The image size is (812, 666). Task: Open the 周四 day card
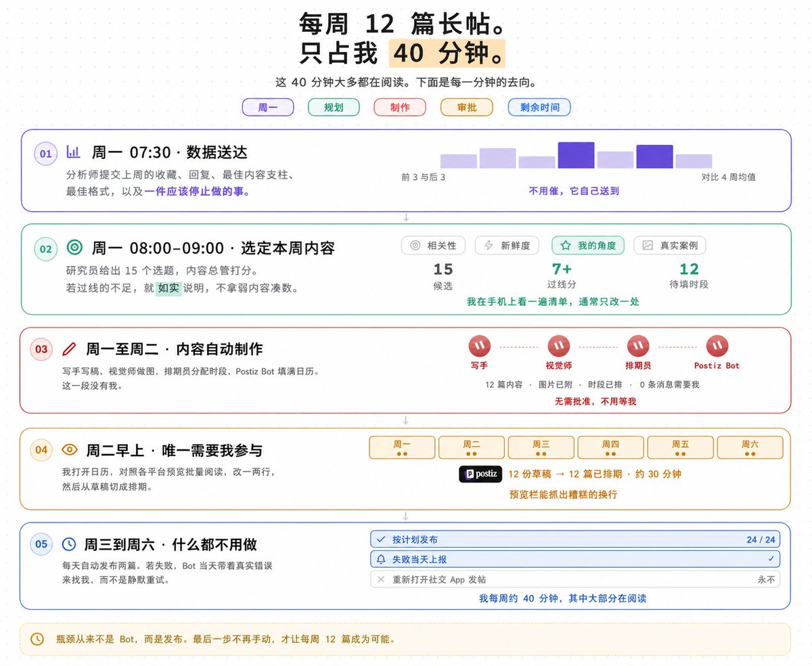point(611,447)
